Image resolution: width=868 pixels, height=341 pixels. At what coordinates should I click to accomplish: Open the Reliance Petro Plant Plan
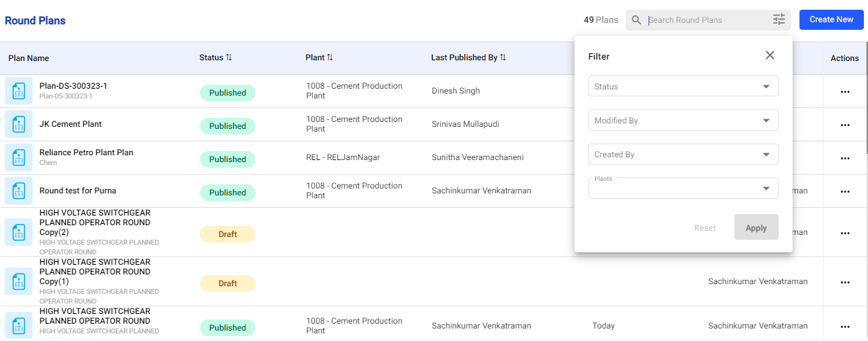click(87, 152)
